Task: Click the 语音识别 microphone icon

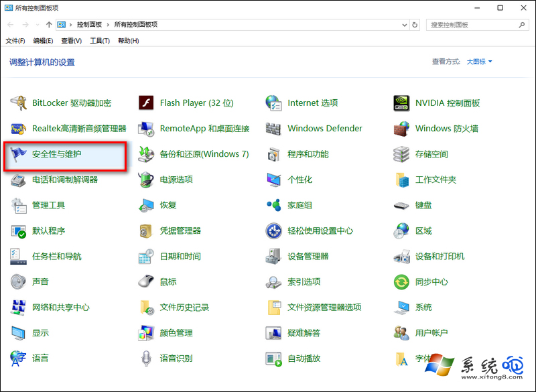Action: [x=146, y=358]
